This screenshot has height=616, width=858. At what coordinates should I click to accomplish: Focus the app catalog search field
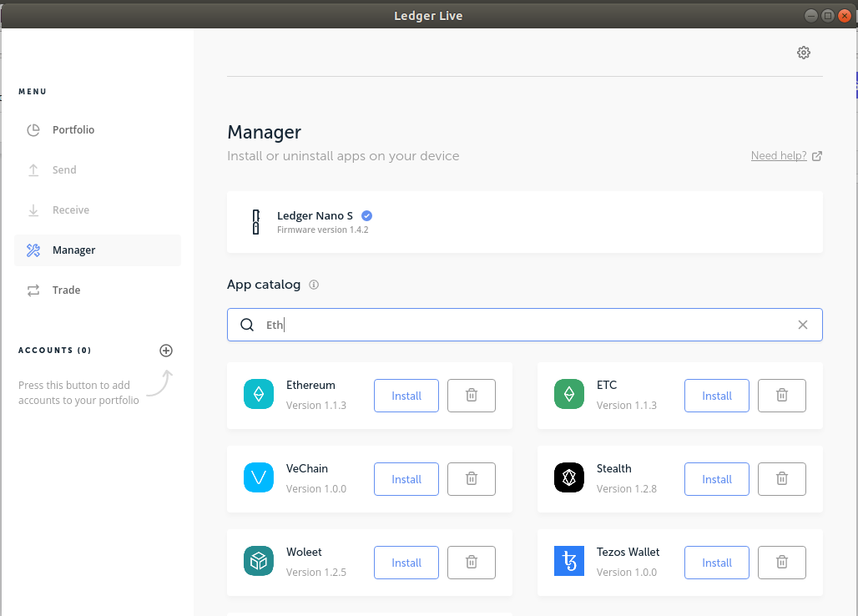525,325
